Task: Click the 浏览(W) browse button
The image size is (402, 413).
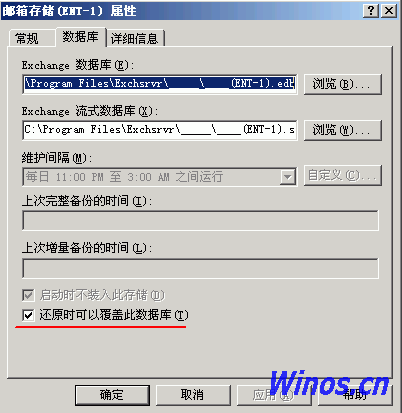Action: [x=342, y=130]
